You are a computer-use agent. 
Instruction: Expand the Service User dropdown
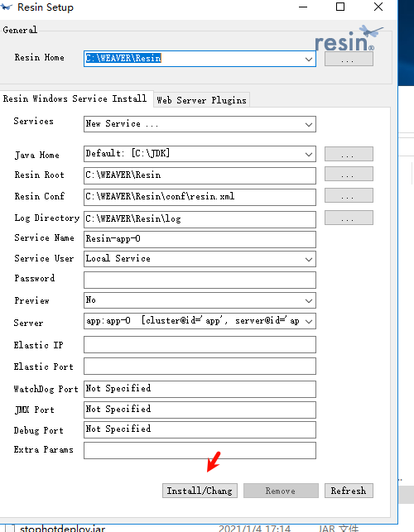[308, 260]
